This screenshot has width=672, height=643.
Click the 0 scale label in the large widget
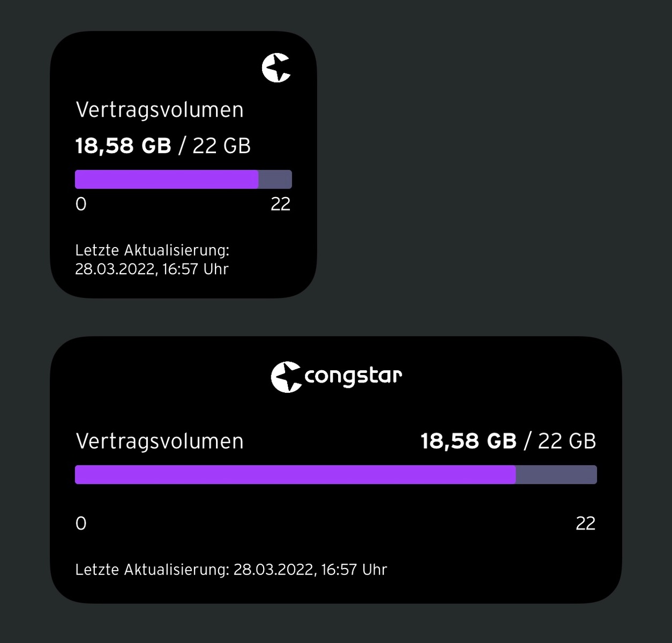click(81, 524)
